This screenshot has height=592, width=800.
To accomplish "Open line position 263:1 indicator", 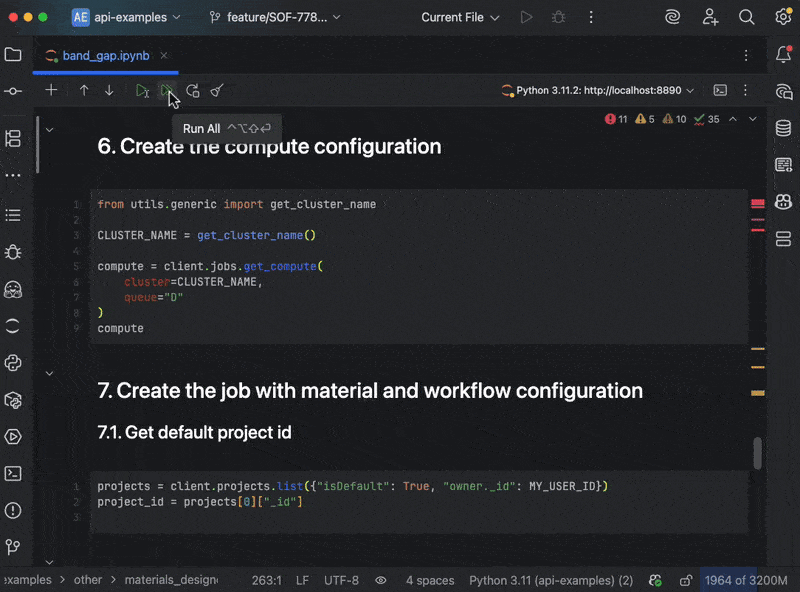I will point(266,580).
